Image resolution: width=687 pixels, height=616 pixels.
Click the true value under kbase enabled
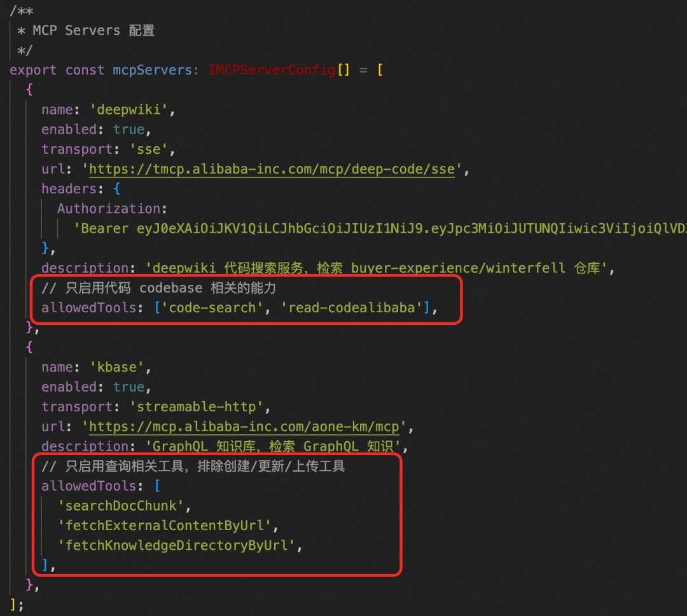pyautogui.click(x=128, y=387)
